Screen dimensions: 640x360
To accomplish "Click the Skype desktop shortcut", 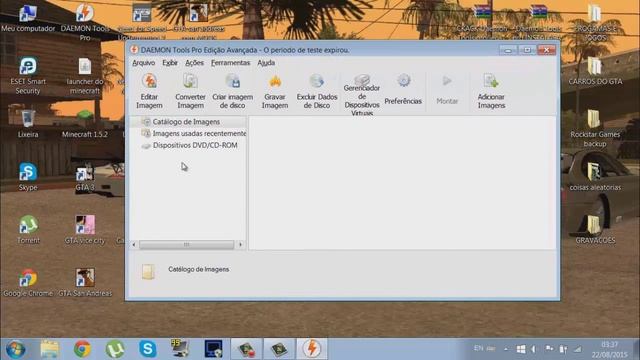I will (x=28, y=177).
